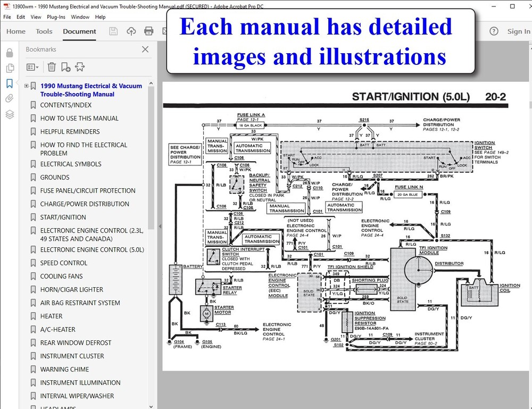Expand the 1990 Mustang manual bookmark

[26, 86]
